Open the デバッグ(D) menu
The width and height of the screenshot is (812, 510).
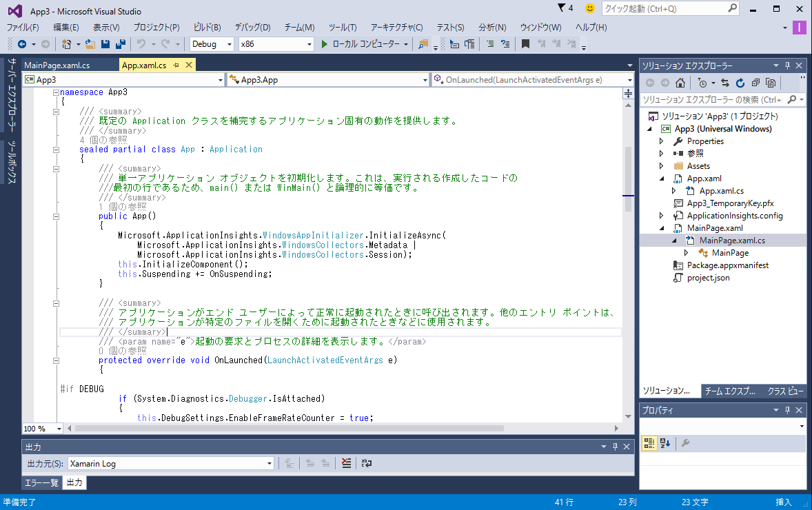pyautogui.click(x=252, y=28)
